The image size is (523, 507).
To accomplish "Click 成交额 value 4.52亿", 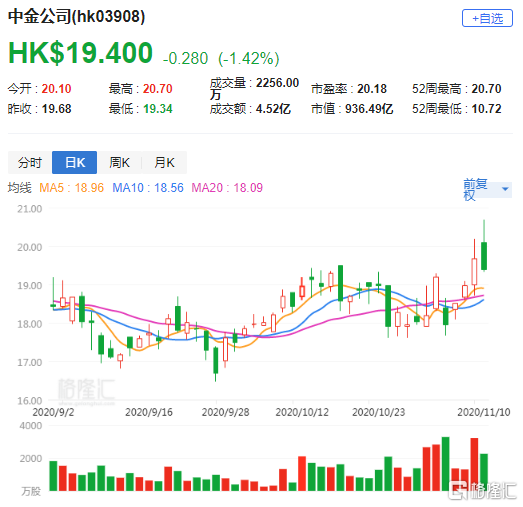I will click(x=273, y=109).
